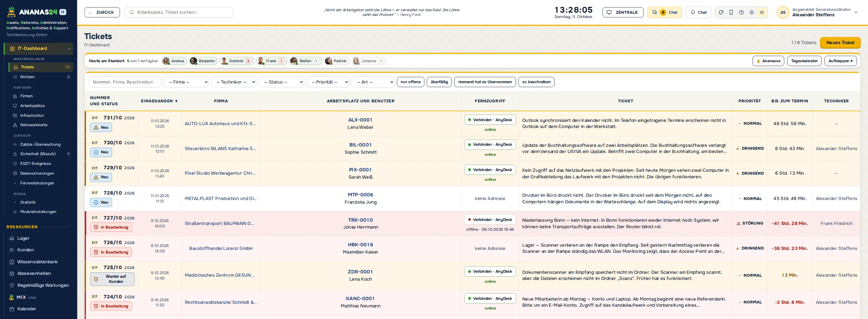This screenshot has width=868, height=319.
Task: Open the Priorität filter dropdown
Action: pyautogui.click(x=328, y=82)
